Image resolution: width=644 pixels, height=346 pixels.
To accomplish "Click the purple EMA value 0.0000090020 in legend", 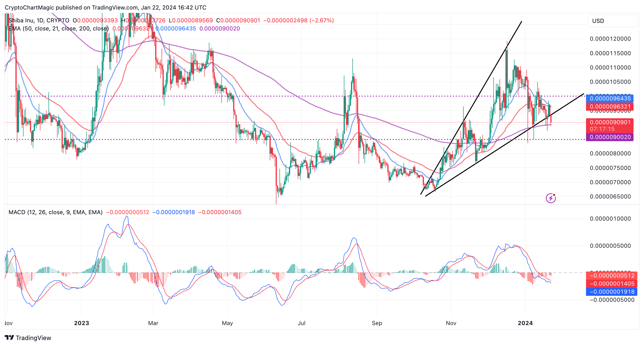I will pos(220,29).
